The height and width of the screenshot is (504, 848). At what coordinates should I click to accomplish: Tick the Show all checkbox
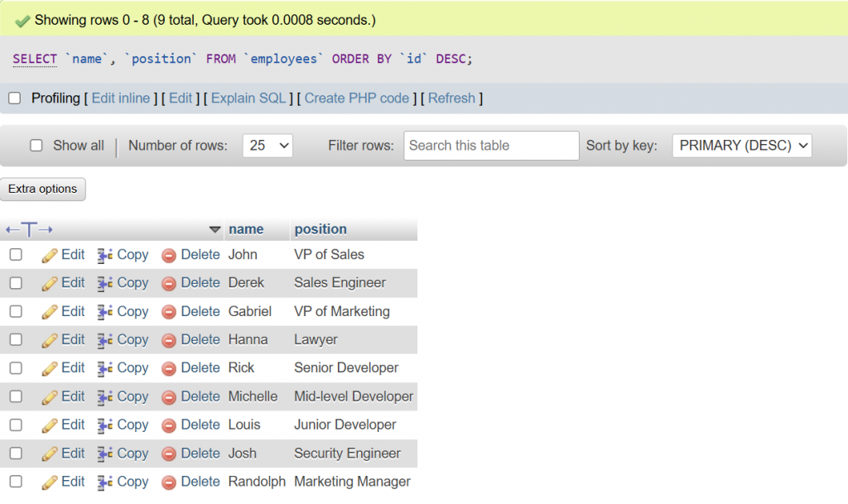click(x=36, y=146)
